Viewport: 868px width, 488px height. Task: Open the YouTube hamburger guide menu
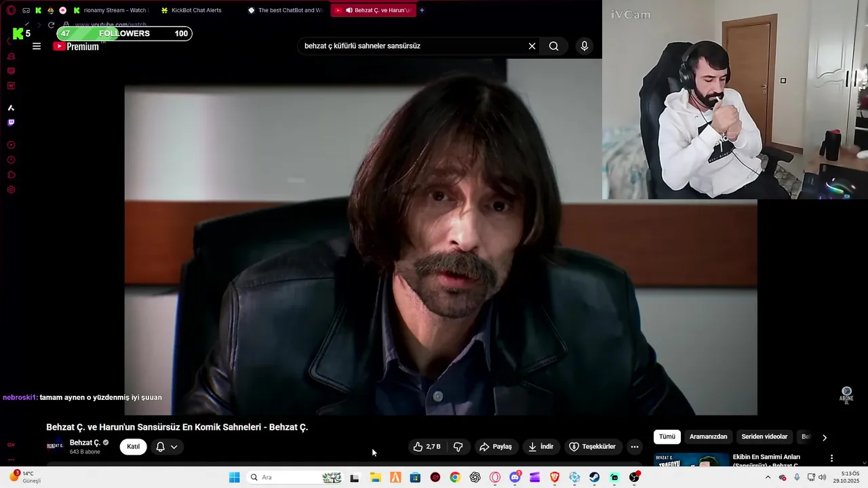pyautogui.click(x=37, y=46)
